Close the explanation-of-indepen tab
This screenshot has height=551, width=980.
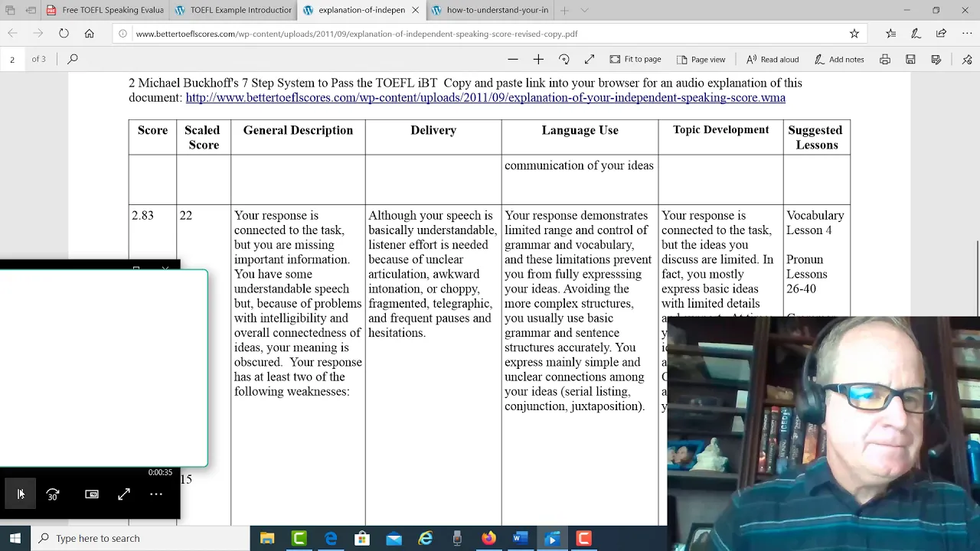(416, 10)
